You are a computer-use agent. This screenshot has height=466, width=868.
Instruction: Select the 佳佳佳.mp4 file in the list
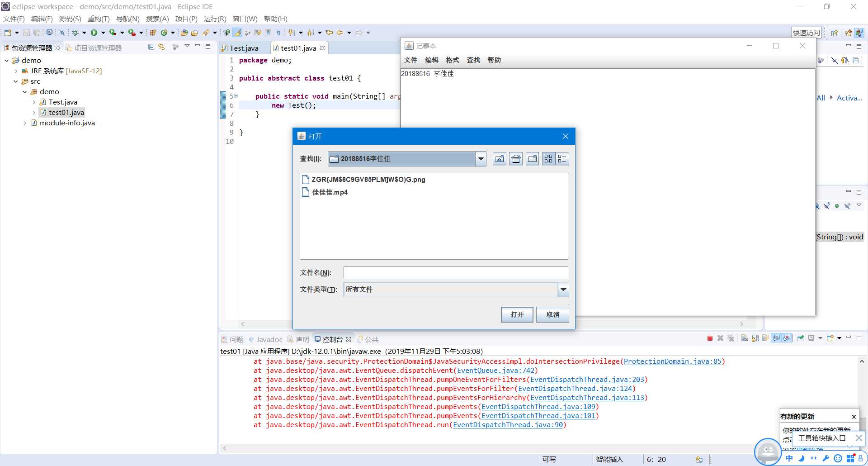coord(325,192)
